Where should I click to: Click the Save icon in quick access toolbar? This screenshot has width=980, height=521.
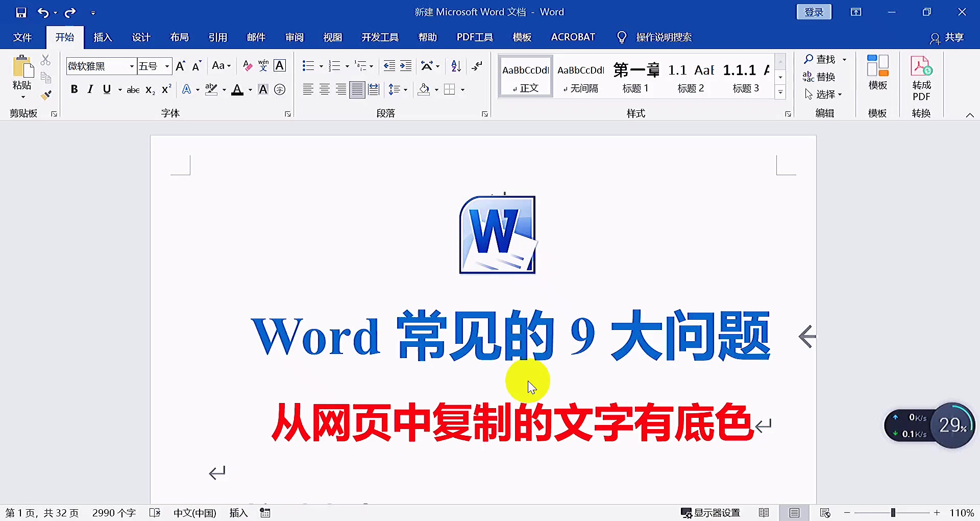tap(21, 12)
